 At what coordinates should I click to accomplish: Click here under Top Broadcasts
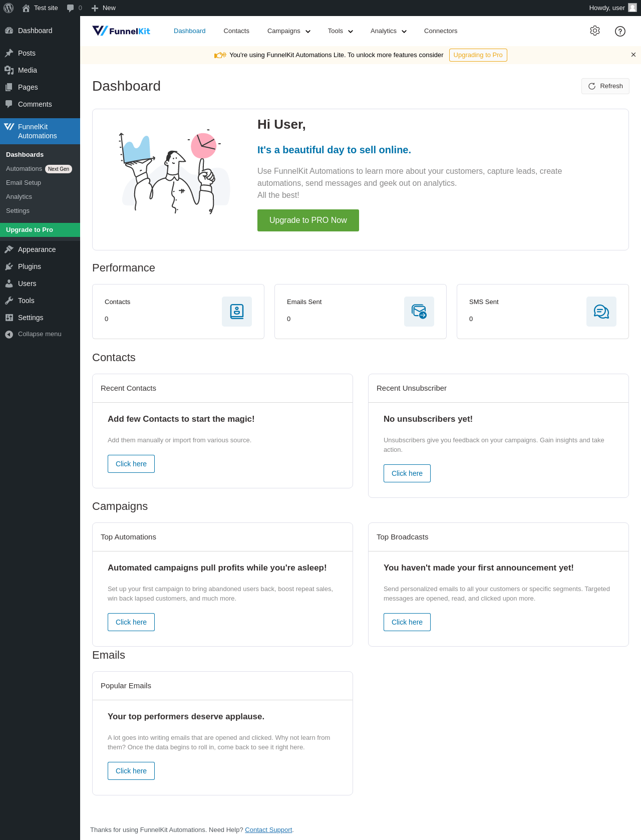click(x=407, y=622)
